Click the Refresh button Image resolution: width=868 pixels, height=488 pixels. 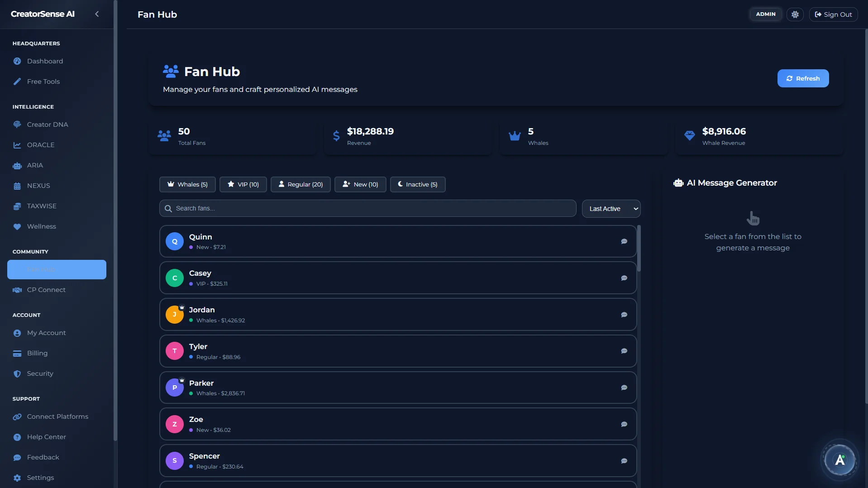pyautogui.click(x=803, y=78)
